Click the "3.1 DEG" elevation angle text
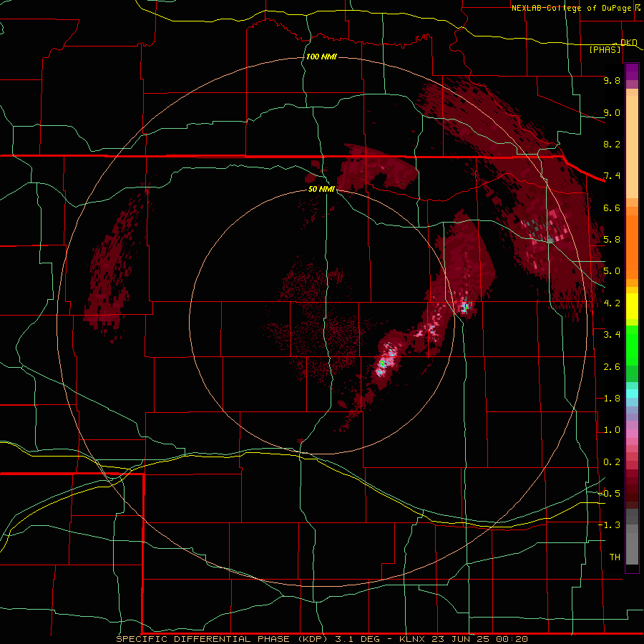Screen dimensions: 644x644 358,639
